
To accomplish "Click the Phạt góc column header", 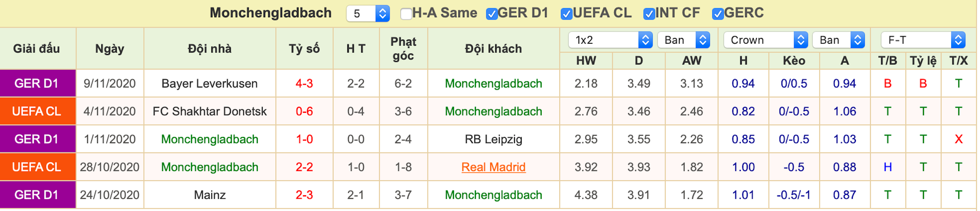I will coord(403,49).
